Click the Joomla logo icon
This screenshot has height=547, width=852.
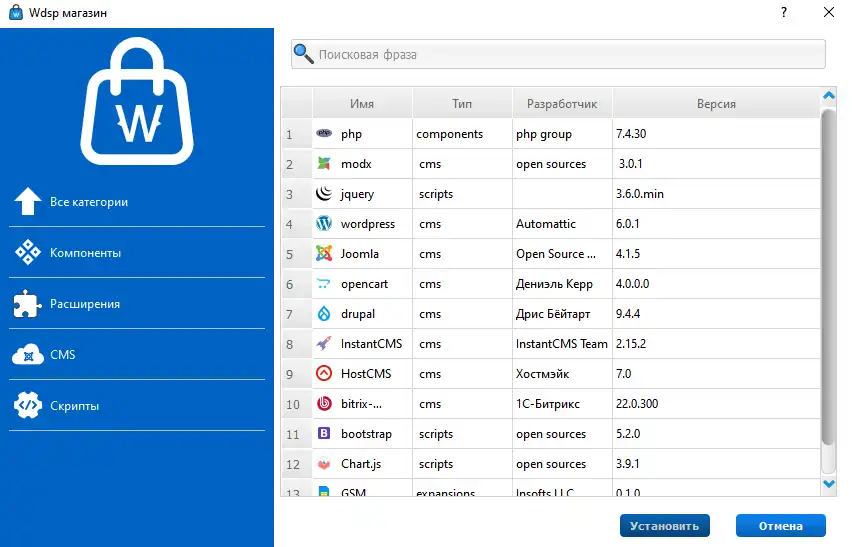pyautogui.click(x=324, y=253)
